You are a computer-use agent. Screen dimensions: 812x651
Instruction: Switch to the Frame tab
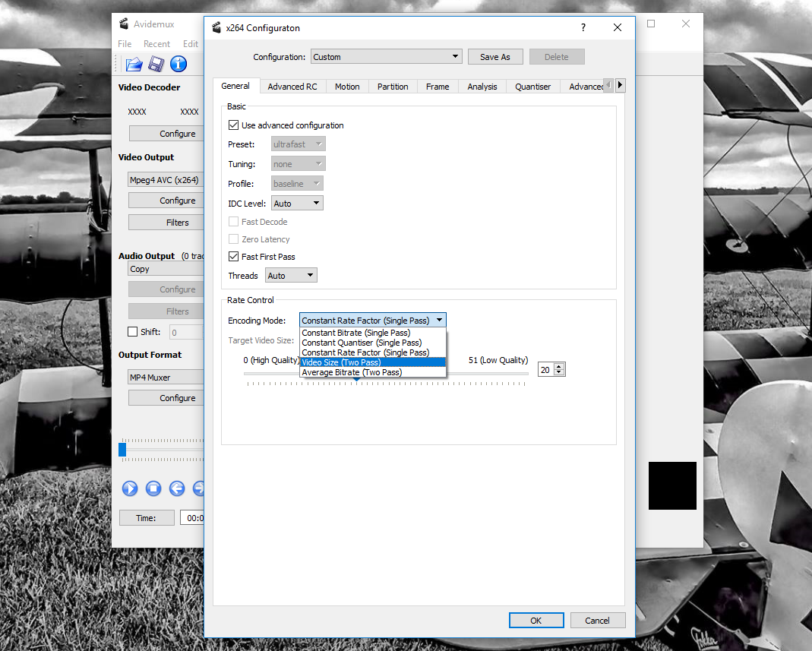[x=438, y=87]
